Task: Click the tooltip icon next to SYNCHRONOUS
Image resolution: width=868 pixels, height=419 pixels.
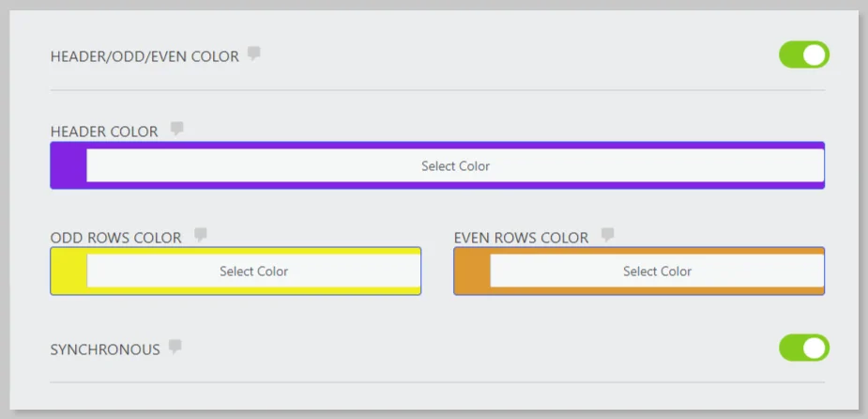Action: click(x=175, y=347)
